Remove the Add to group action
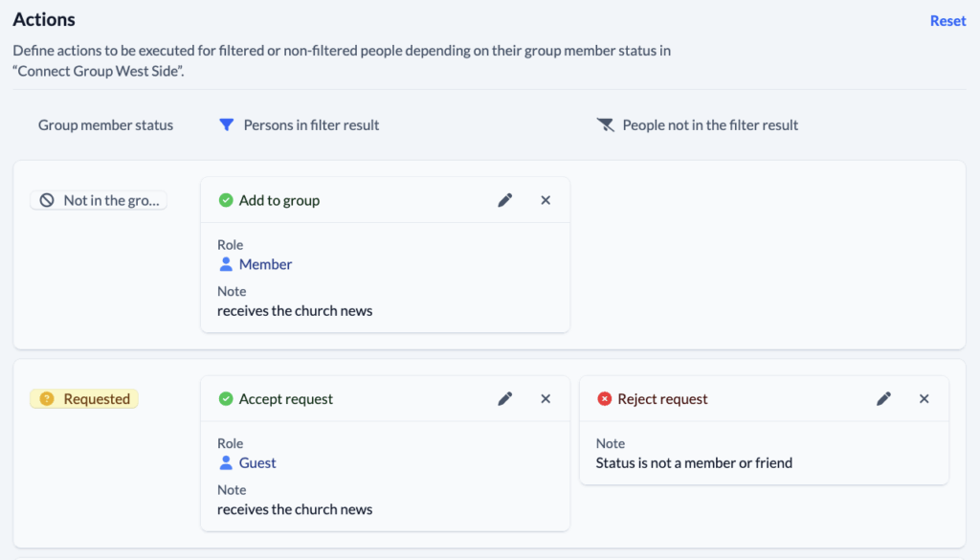 coord(546,200)
